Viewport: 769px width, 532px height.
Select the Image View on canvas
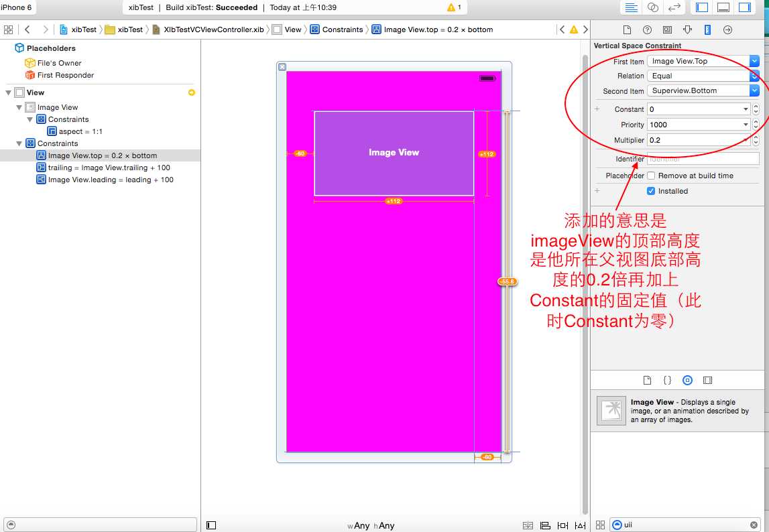[394, 153]
